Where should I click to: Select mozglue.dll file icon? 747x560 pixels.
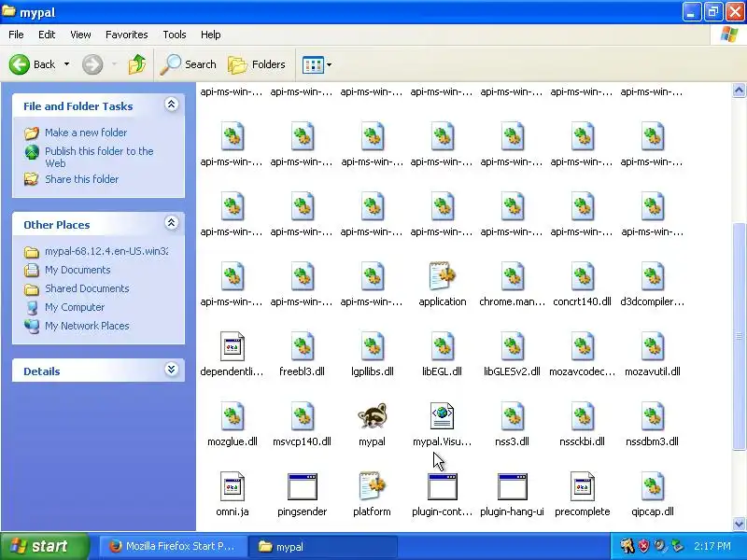232,416
